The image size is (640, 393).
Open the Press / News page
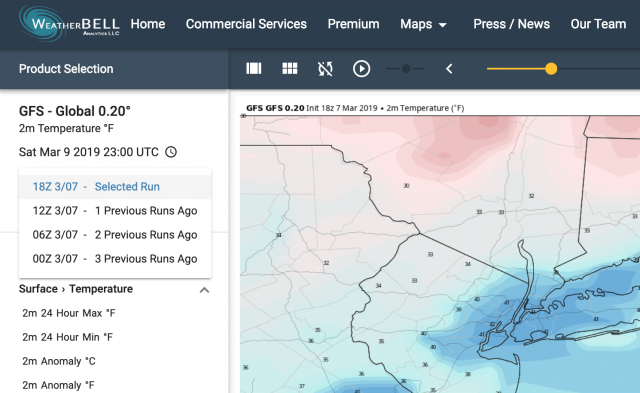click(511, 24)
